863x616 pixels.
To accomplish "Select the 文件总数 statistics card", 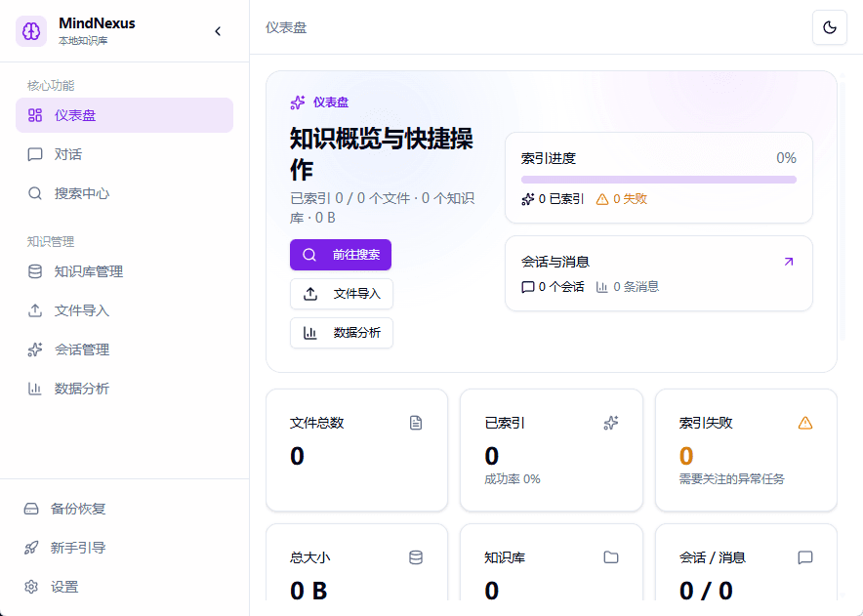I will coord(356,449).
